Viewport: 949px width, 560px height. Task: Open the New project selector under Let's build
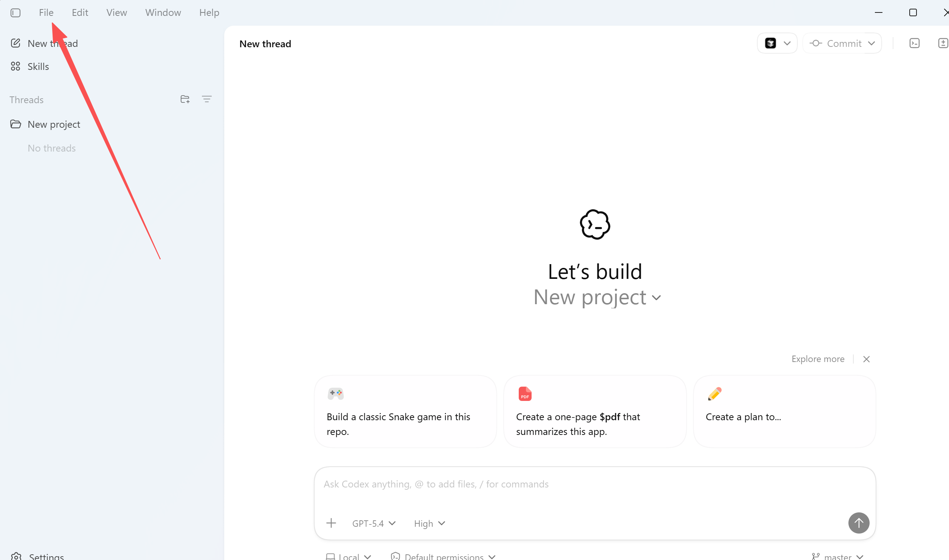click(x=597, y=297)
